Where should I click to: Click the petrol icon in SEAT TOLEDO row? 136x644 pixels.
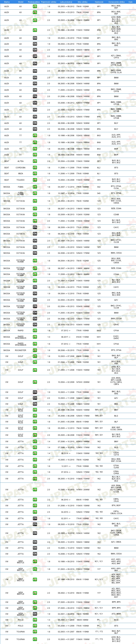35,180
